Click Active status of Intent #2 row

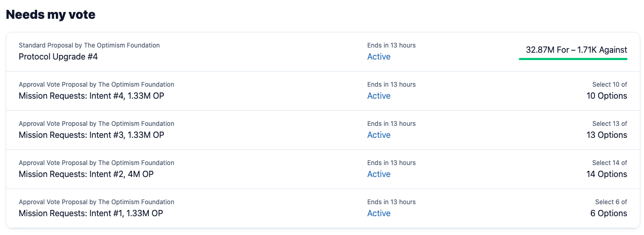(x=379, y=174)
